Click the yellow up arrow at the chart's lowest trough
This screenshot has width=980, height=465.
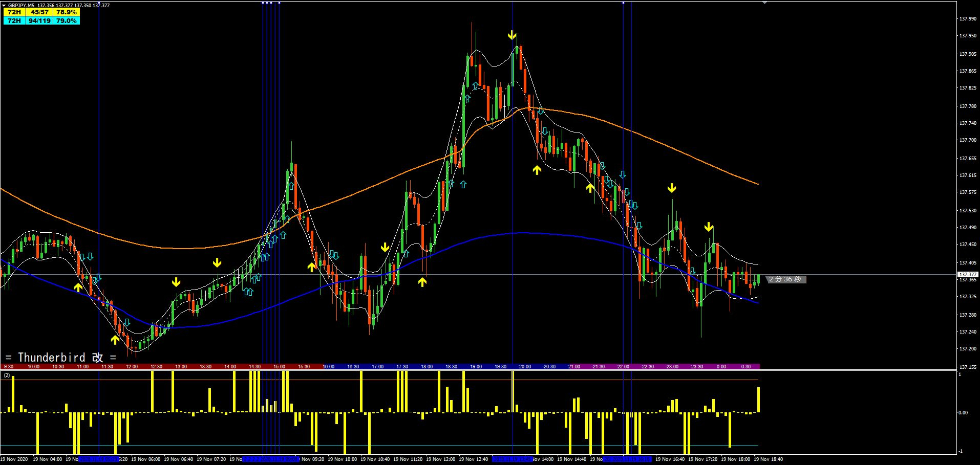[x=115, y=339]
